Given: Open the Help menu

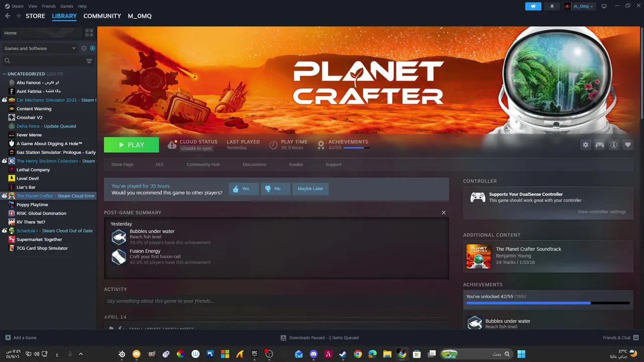Looking at the screenshot, I should tap(82, 6).
